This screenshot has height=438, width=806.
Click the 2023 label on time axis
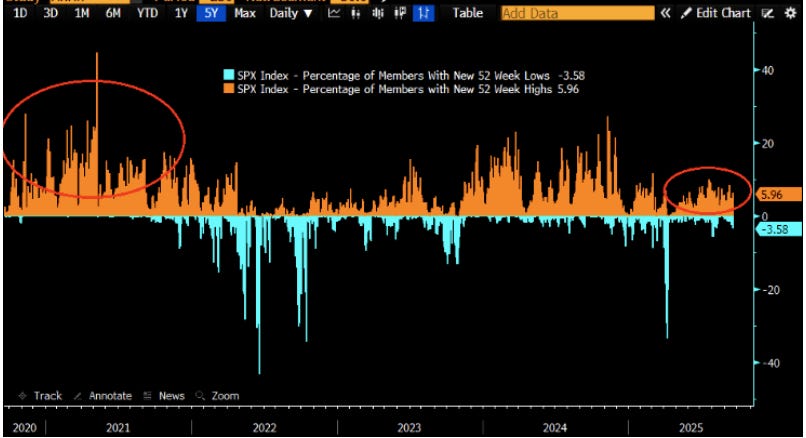click(x=409, y=428)
